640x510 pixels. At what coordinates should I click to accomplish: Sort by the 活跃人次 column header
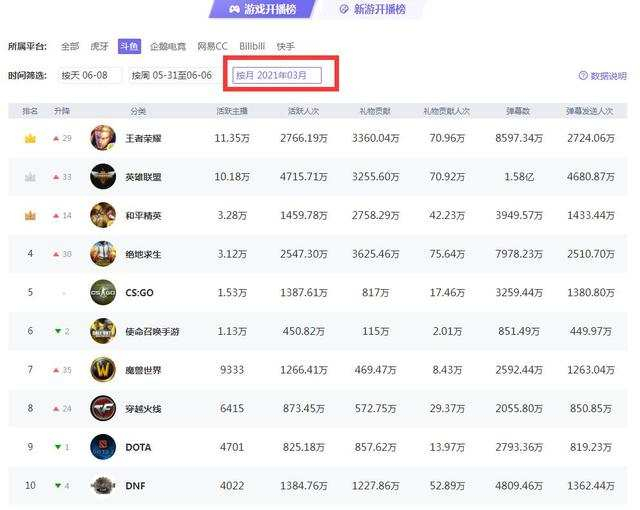pyautogui.click(x=303, y=111)
